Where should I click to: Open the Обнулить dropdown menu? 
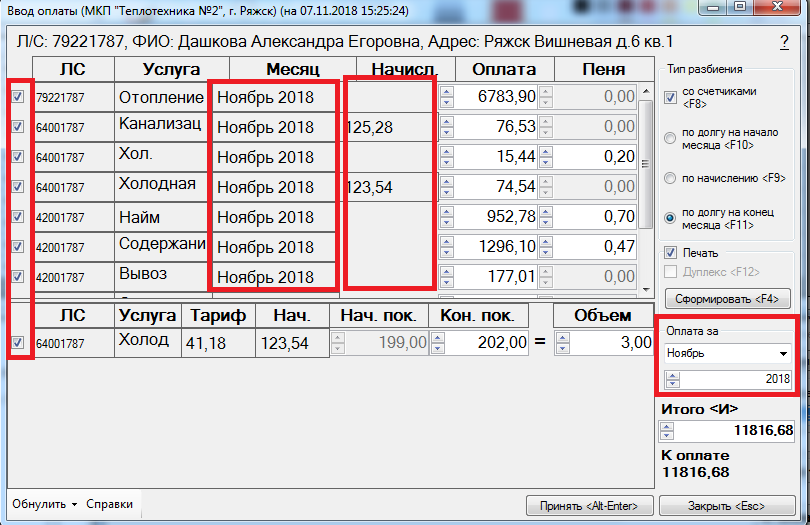tap(45, 504)
